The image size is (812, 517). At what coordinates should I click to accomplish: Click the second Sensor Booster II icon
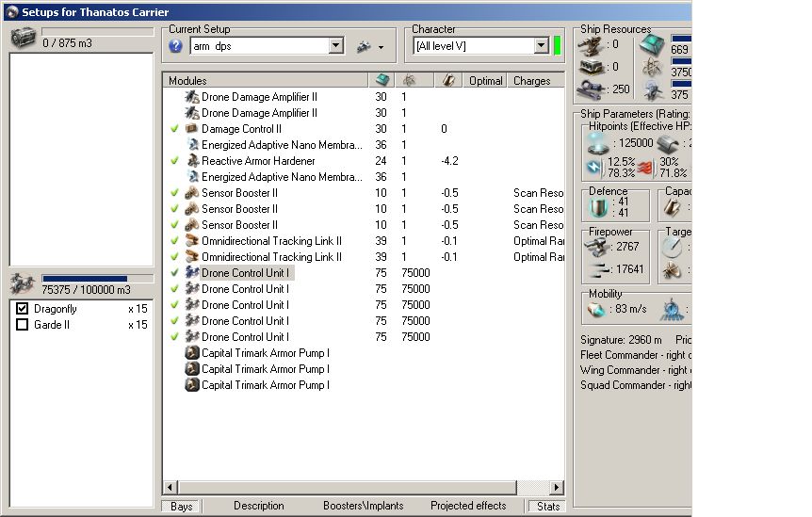(x=192, y=208)
